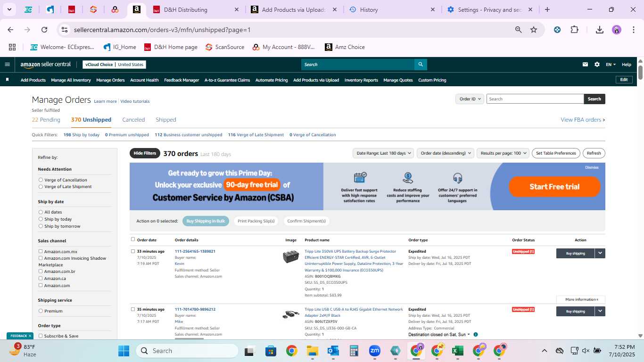Open View FBA orders link
Image resolution: width=644 pixels, height=362 pixels.
(x=583, y=120)
